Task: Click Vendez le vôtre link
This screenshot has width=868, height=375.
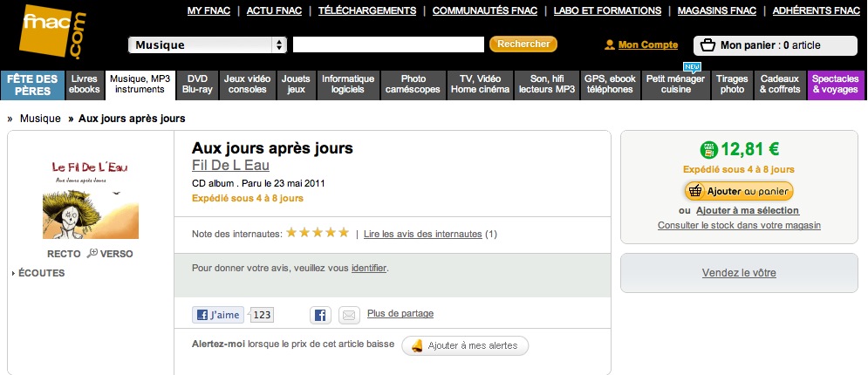Action: click(739, 273)
